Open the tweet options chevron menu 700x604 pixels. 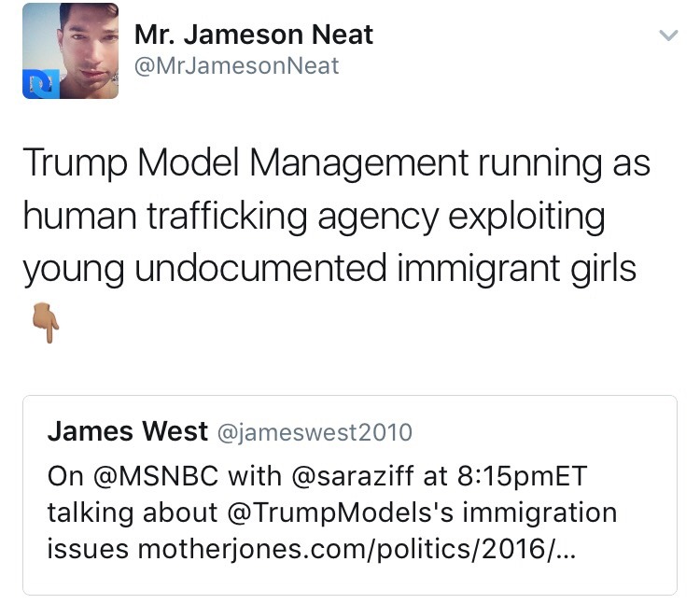(x=667, y=36)
